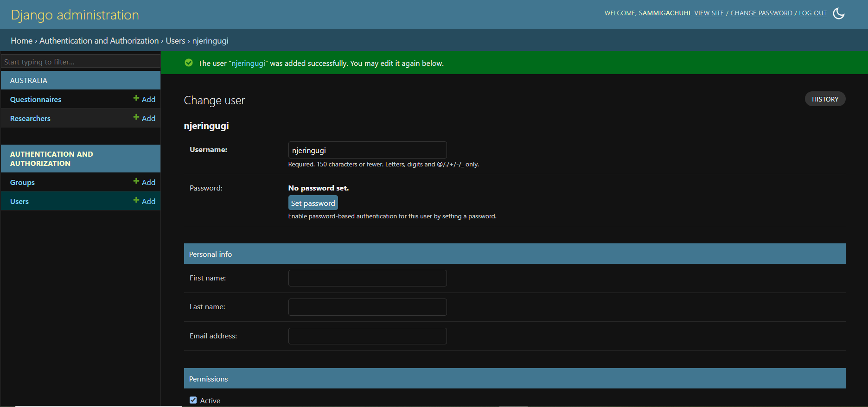The height and width of the screenshot is (407, 868).
Task: Click the Username input field
Action: coord(368,150)
